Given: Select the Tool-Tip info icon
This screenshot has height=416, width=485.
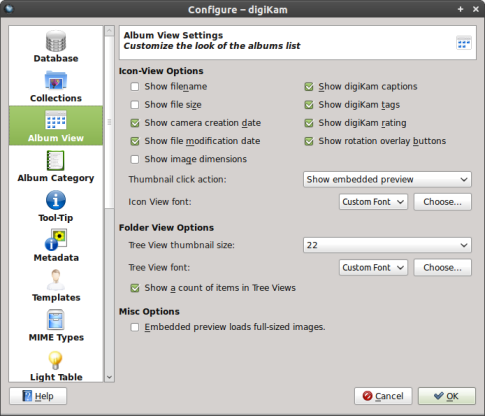Looking at the screenshot, I should (x=56, y=200).
